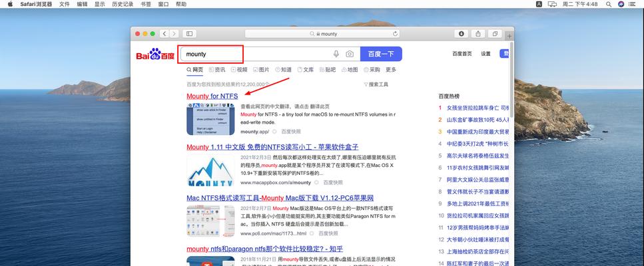Reload the page with the refresh icon
The width and height of the screenshot is (644, 266).
point(395,34)
